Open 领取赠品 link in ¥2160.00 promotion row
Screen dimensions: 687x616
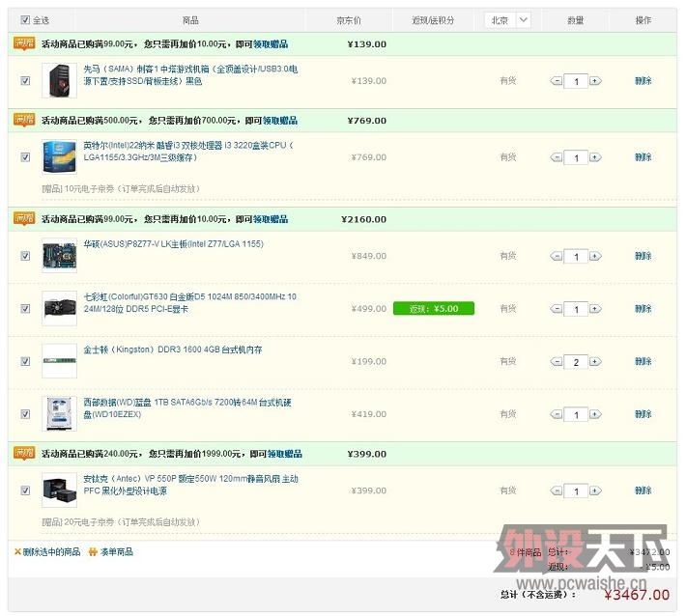pos(271,219)
